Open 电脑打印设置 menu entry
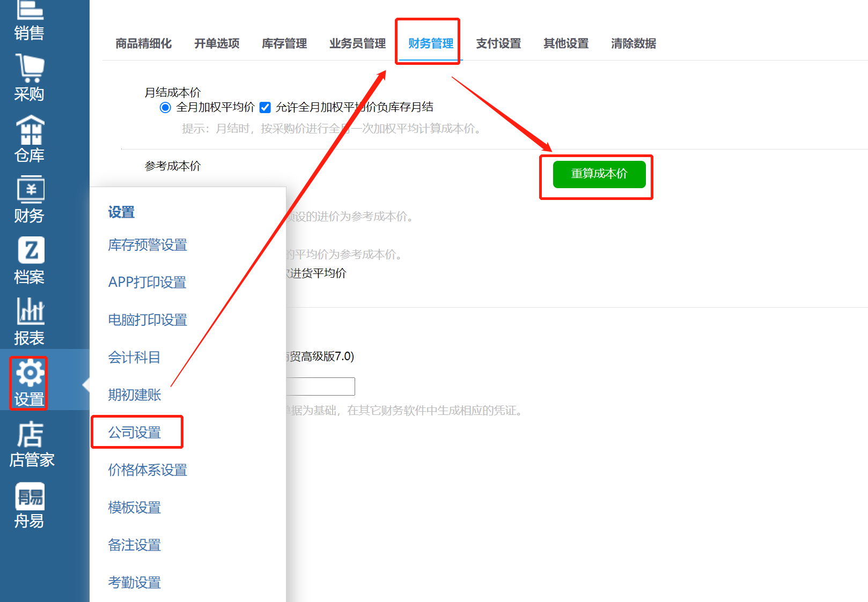 (x=148, y=320)
